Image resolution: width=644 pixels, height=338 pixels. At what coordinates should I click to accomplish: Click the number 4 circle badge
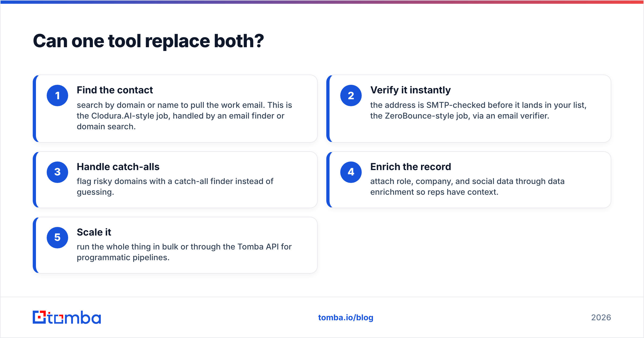351,172
